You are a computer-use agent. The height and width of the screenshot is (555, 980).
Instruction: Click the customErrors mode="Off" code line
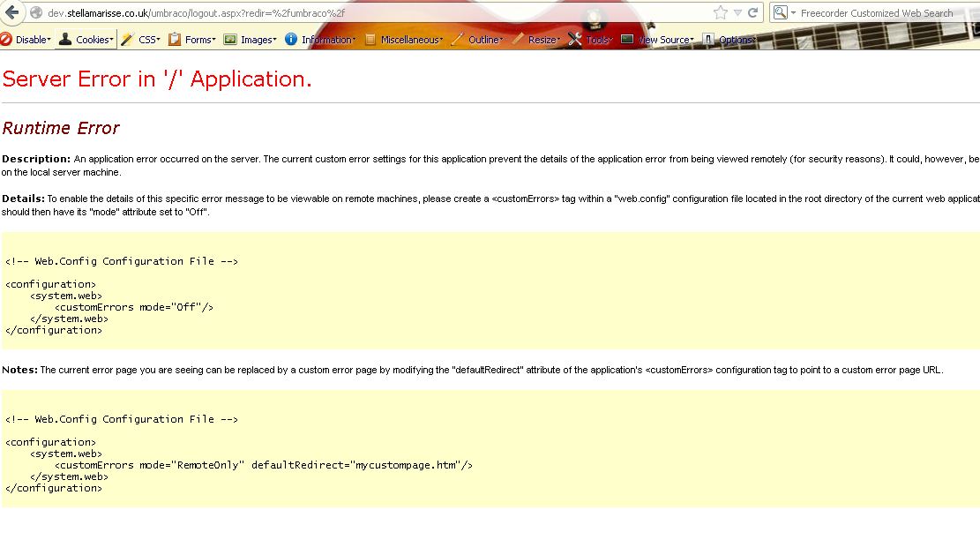[x=134, y=307]
